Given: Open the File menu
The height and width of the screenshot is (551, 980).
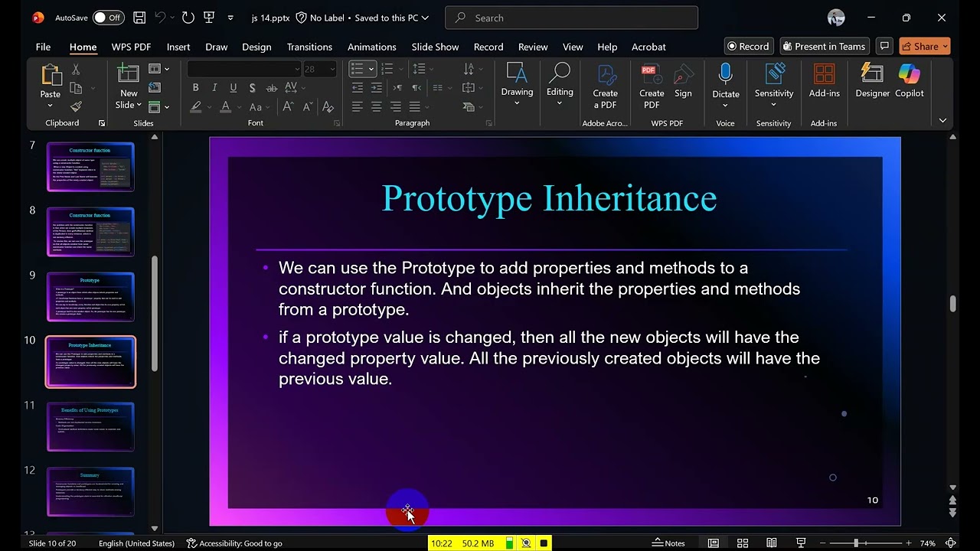Looking at the screenshot, I should (43, 47).
